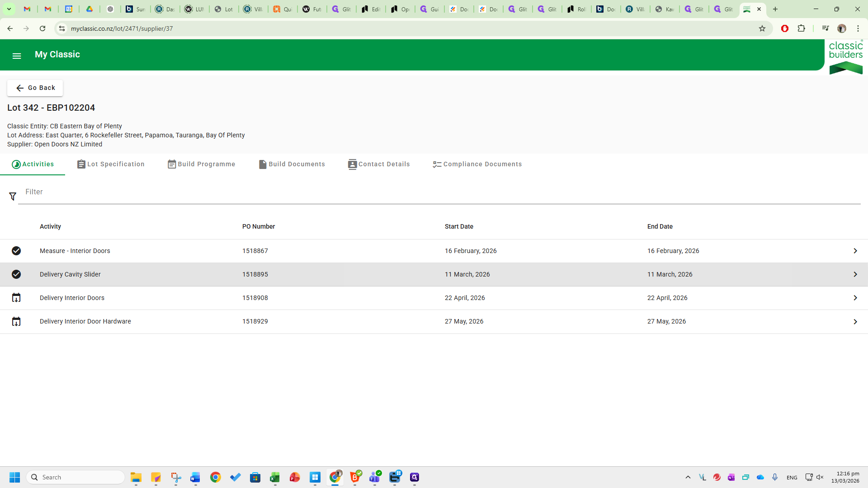Click completed checkmark for Delivery Cavity Slider
Viewport: 868px width, 488px height.
pyautogui.click(x=16, y=274)
